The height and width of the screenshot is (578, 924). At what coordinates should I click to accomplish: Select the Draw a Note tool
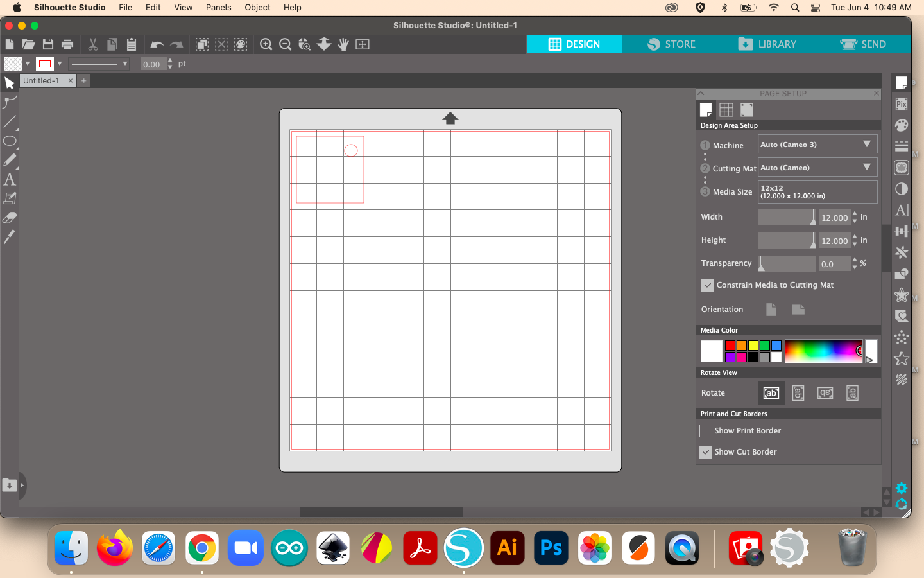(x=10, y=198)
